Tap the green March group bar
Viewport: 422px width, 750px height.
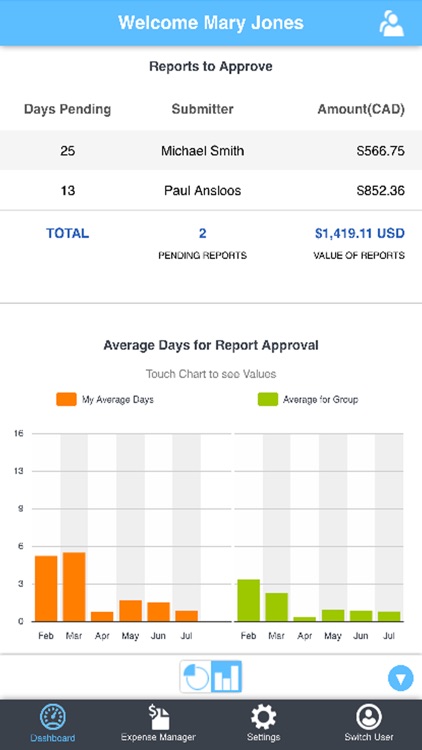277,607
